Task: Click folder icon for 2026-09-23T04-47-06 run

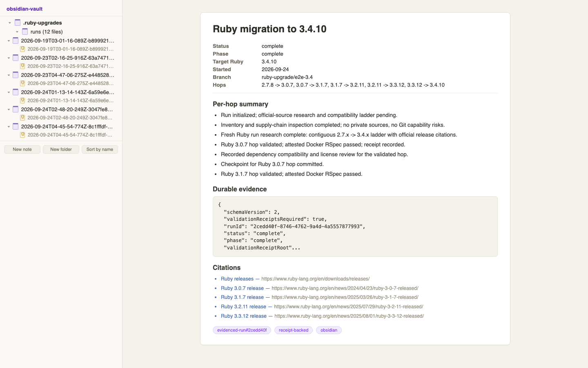Action: (16, 75)
